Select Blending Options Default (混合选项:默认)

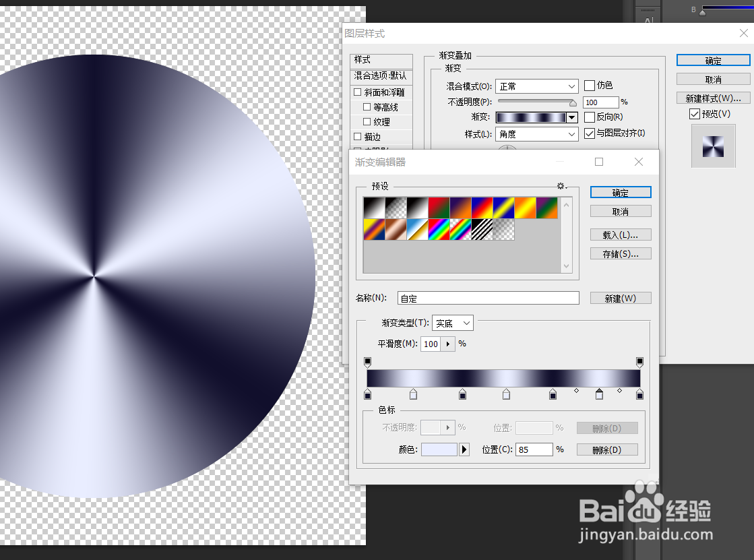381,76
